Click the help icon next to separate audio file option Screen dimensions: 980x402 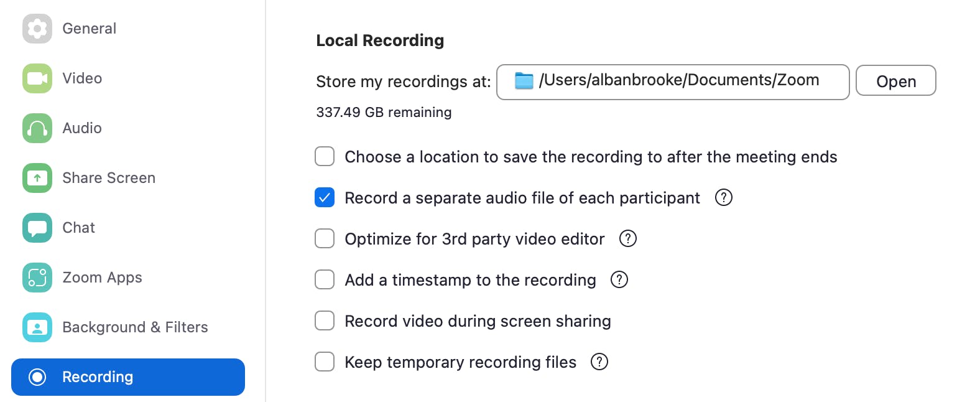tap(723, 197)
